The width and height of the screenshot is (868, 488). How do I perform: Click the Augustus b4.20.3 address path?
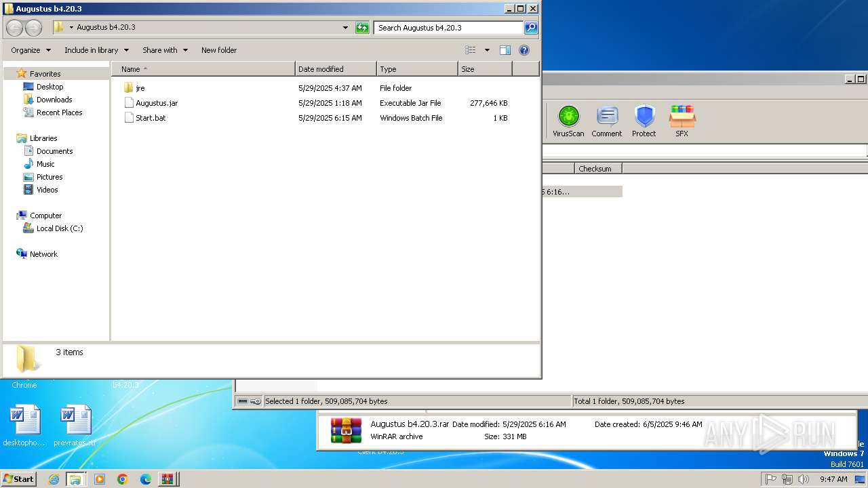coord(106,28)
